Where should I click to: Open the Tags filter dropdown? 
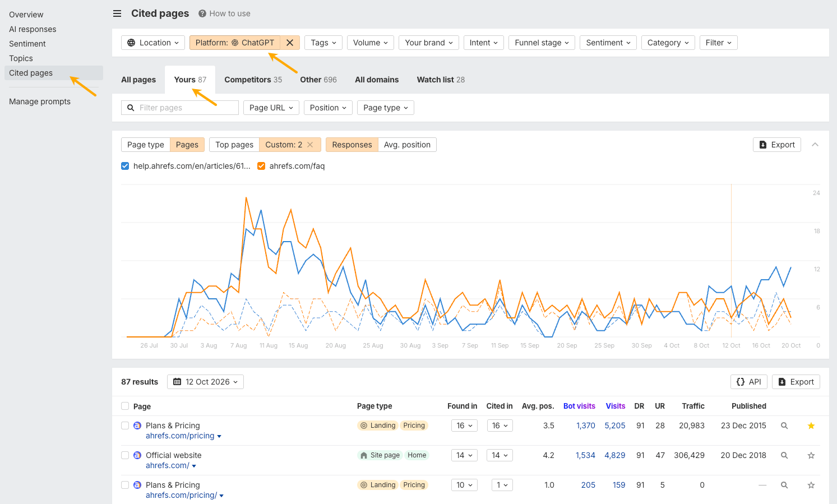coord(323,43)
